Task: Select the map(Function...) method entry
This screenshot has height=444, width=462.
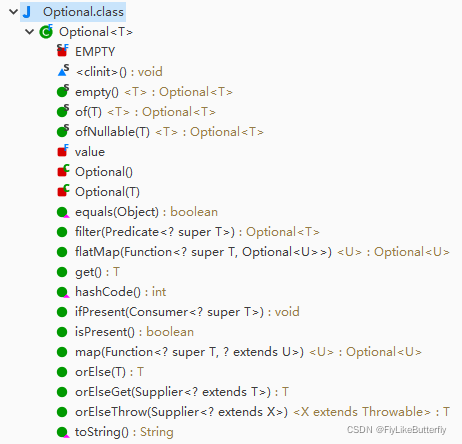Action: point(248,352)
